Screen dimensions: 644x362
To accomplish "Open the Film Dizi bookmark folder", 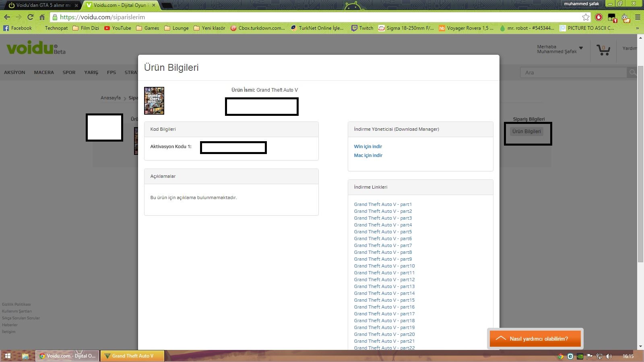I will [x=86, y=28].
